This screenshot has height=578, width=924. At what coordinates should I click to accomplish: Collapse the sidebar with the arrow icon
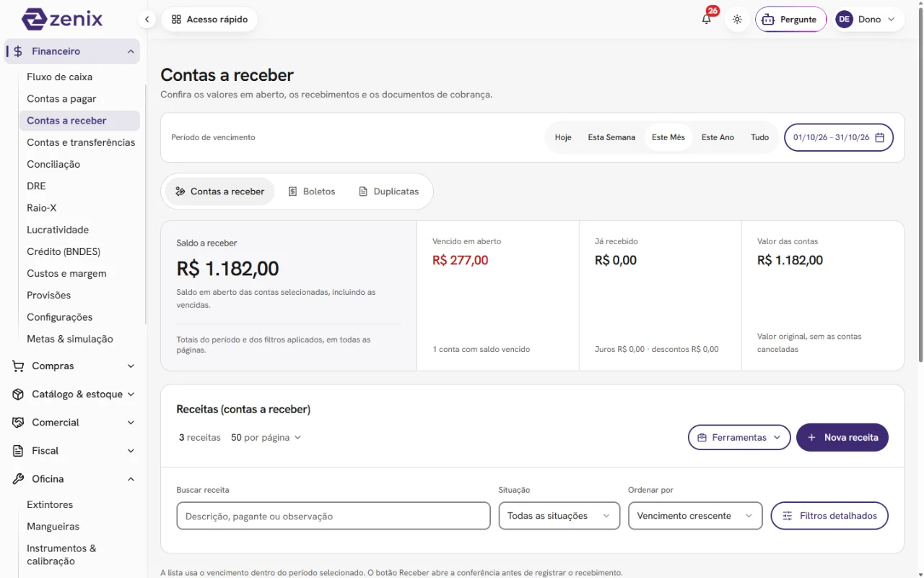(x=147, y=20)
